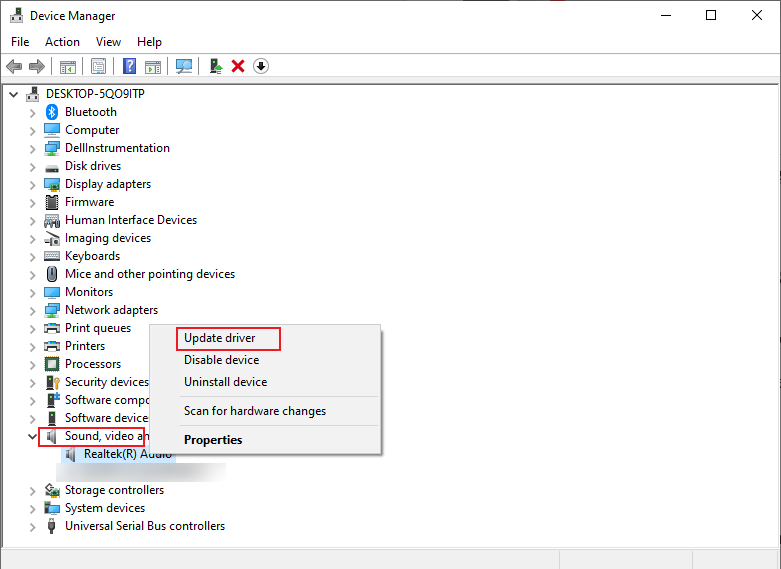
Task: Expand the Monitors category
Action: click(32, 292)
